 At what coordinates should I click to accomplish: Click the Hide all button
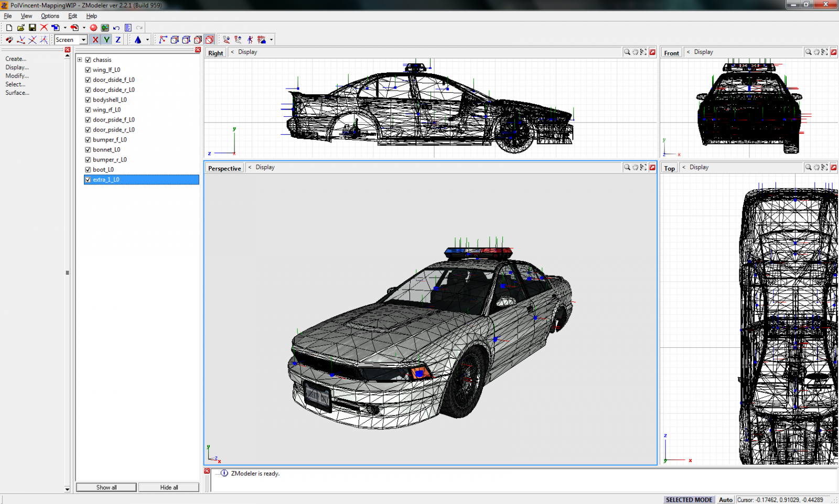pos(169,487)
